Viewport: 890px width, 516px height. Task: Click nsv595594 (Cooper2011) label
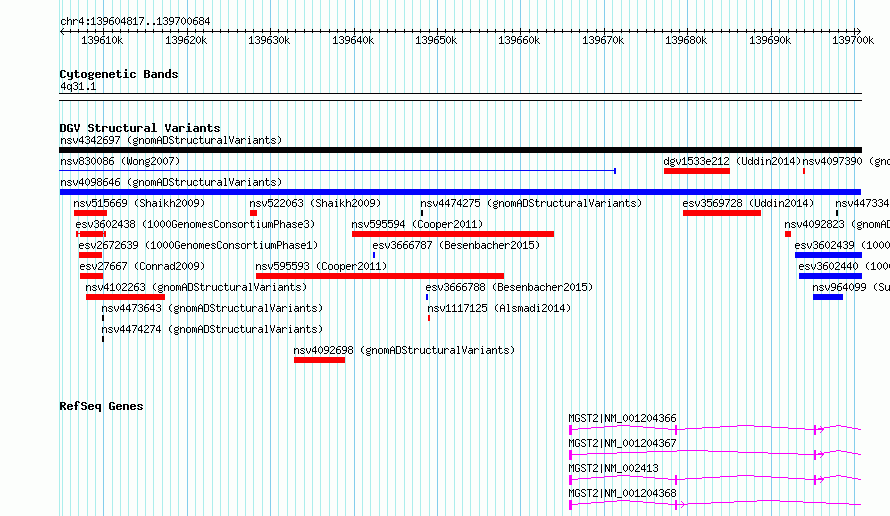(x=417, y=224)
